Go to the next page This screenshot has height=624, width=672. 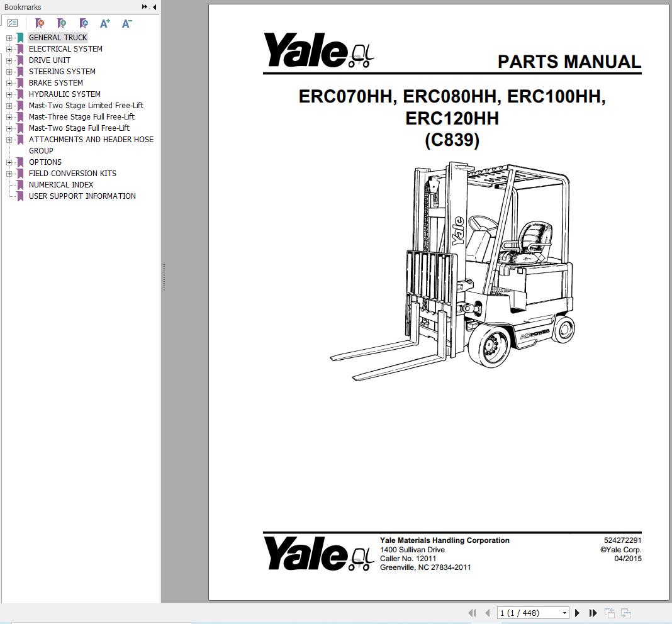click(577, 612)
